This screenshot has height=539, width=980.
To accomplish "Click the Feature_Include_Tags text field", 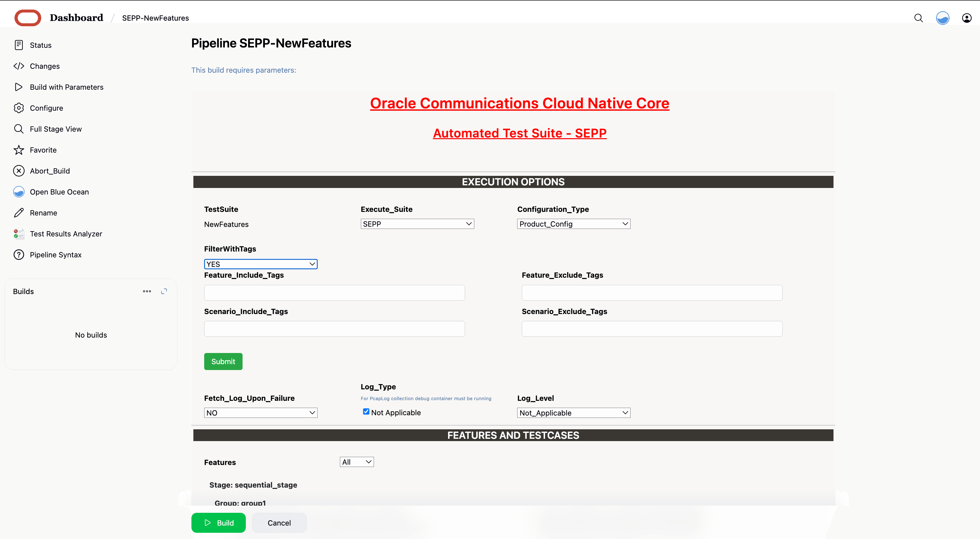I will (x=334, y=293).
